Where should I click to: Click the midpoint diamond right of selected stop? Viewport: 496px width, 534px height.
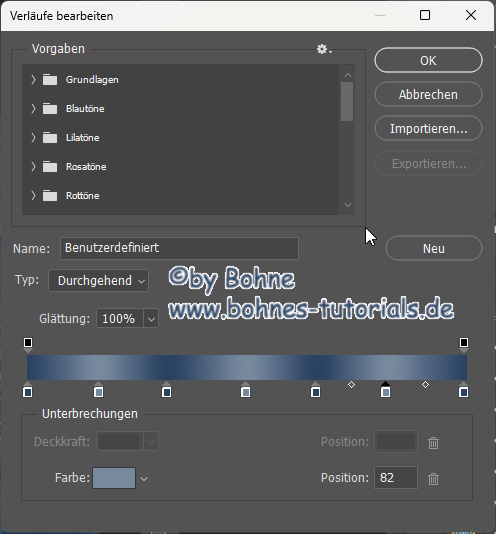pyautogui.click(x=425, y=385)
